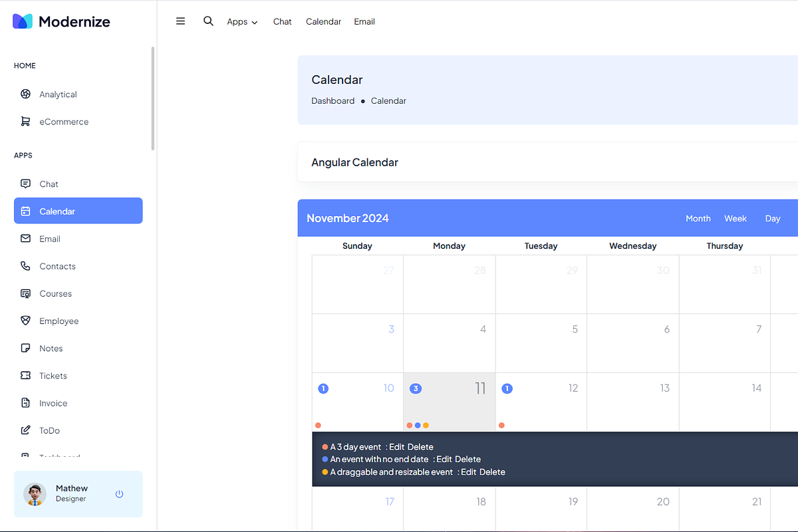This screenshot has height=532, width=798.
Task: Select day 18 in the calendar
Action: (x=450, y=509)
